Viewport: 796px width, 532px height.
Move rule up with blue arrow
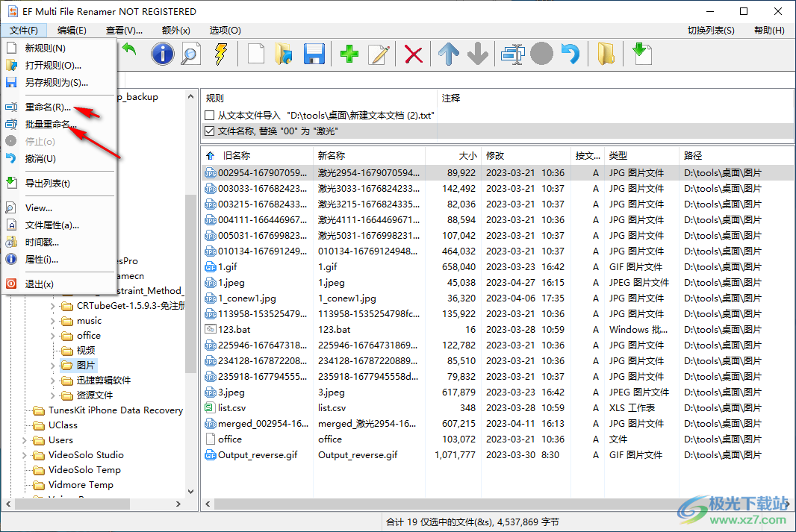tap(449, 54)
